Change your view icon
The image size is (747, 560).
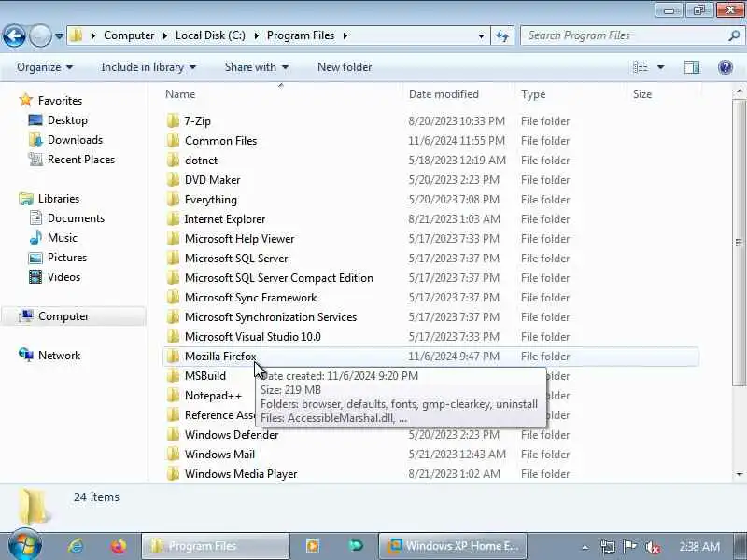641,67
